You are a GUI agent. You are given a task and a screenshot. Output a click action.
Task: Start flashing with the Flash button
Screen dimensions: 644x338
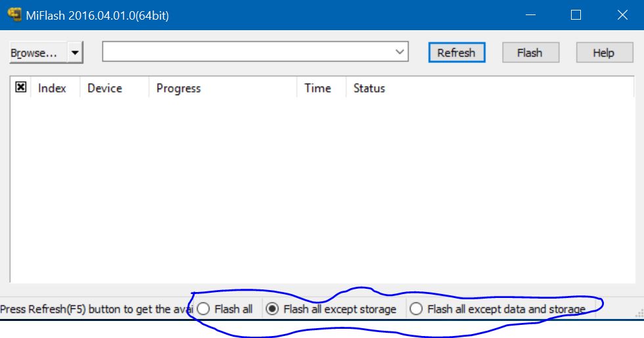[530, 53]
